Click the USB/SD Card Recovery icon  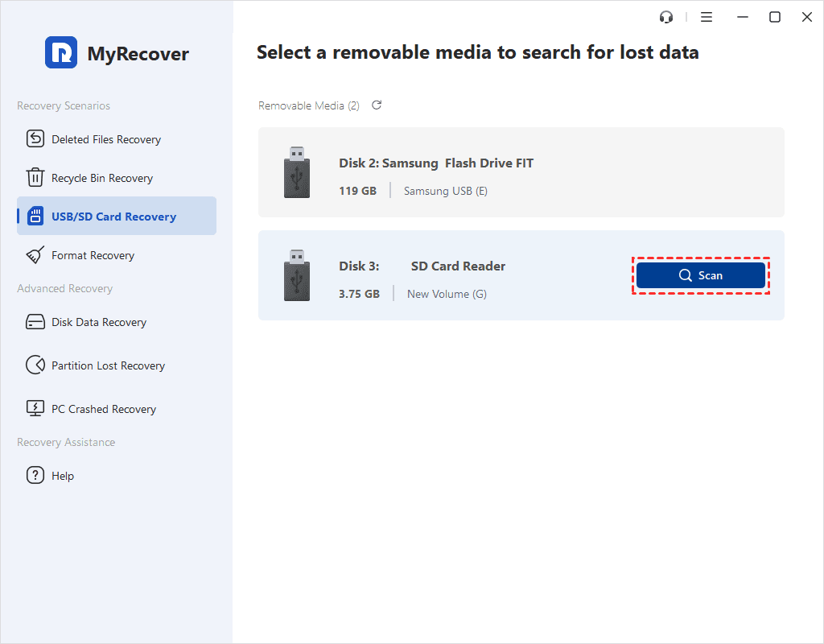coord(35,216)
